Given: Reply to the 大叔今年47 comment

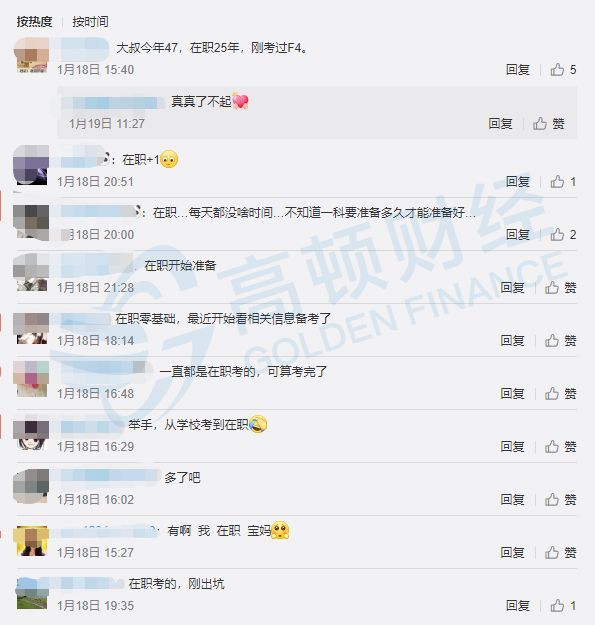Looking at the screenshot, I should [518, 70].
